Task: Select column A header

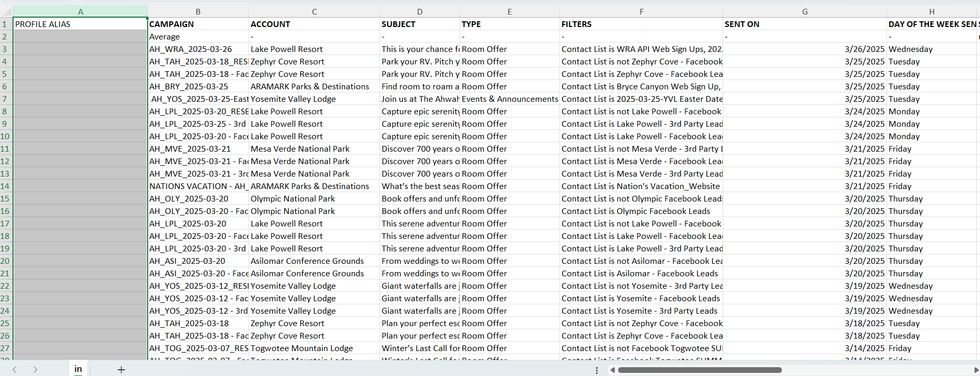Action: (x=80, y=11)
